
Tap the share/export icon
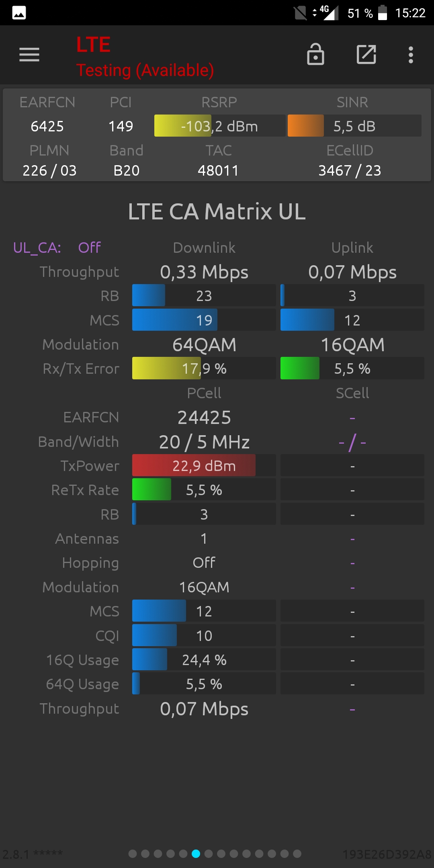coord(366,54)
